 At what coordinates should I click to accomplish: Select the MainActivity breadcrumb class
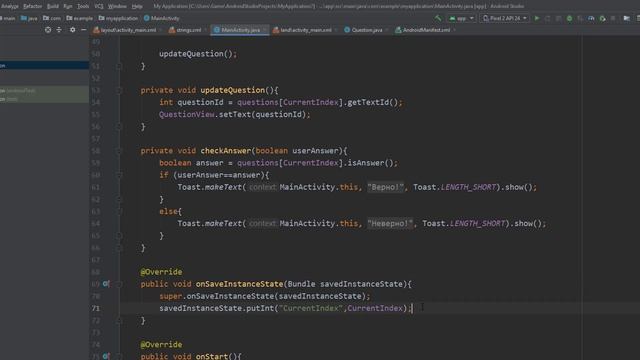(162, 18)
